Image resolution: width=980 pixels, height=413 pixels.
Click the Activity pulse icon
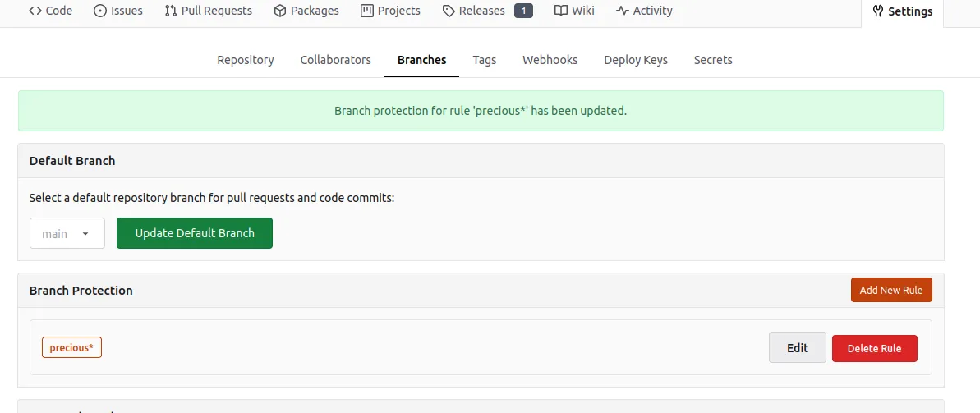coord(623,11)
